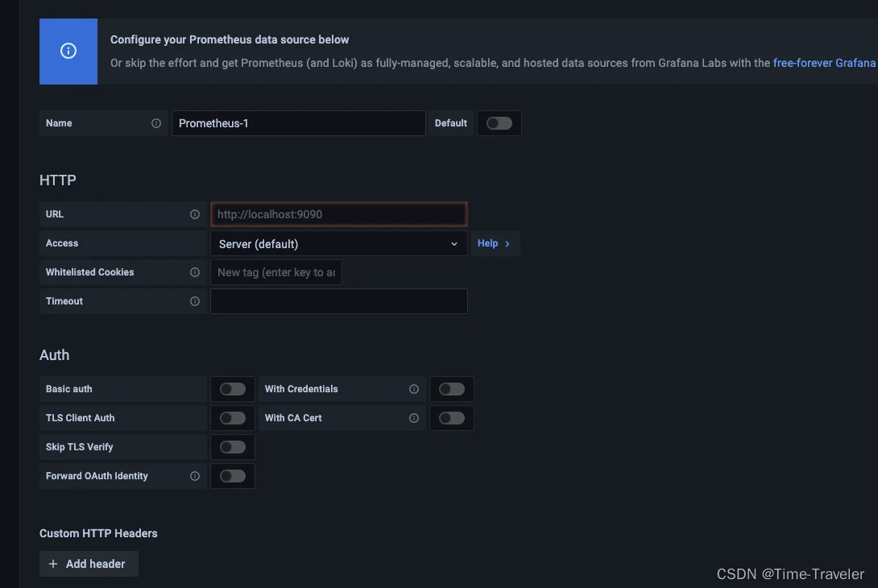Expand the Help section beside Access
The height and width of the screenshot is (588, 878).
tap(495, 243)
